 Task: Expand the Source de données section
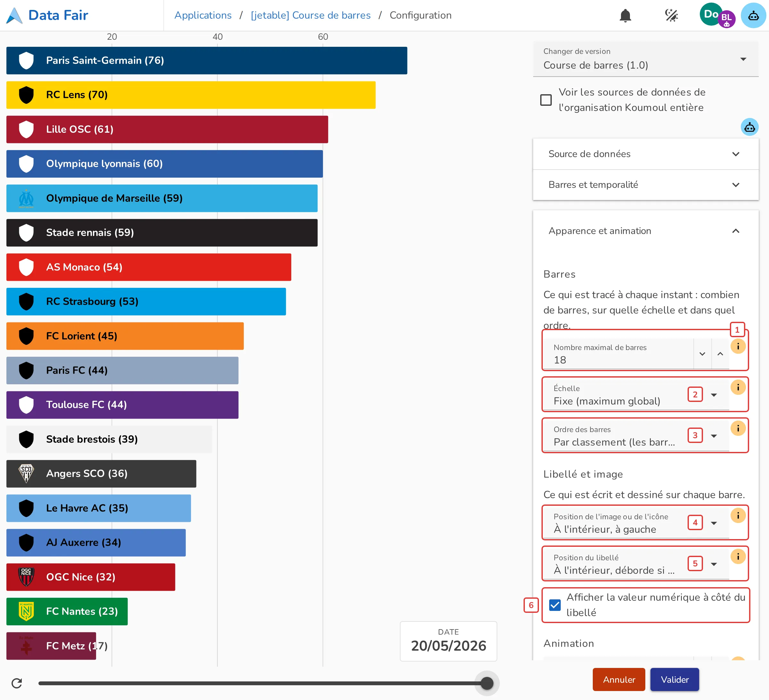click(x=645, y=154)
